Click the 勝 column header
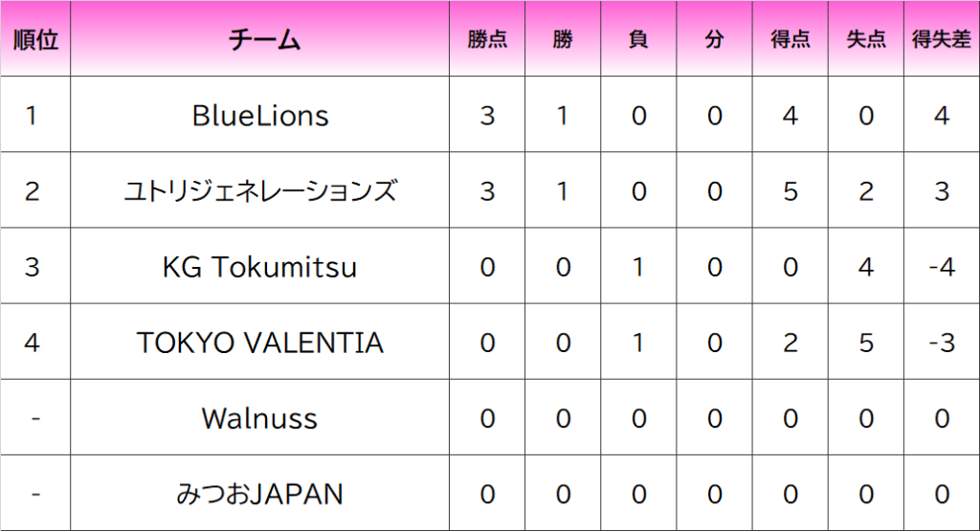Image resolution: width=980 pixels, height=531 pixels. coord(563,39)
